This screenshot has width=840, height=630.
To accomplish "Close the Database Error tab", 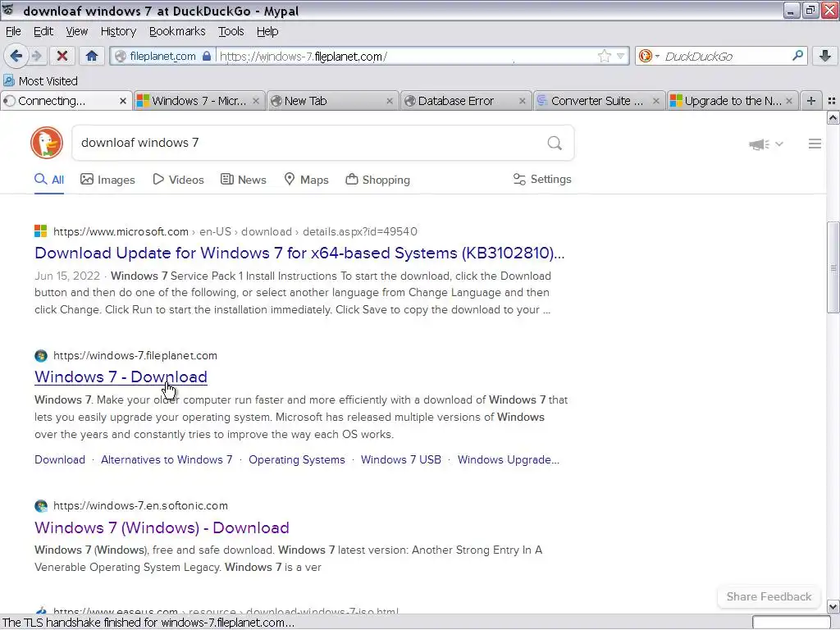I will coord(523,101).
